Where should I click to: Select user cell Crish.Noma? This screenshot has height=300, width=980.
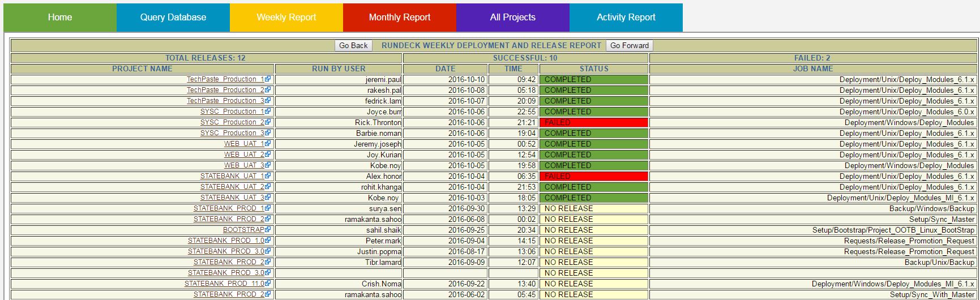point(339,284)
